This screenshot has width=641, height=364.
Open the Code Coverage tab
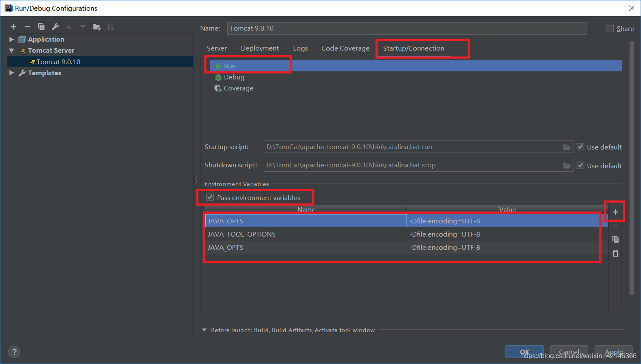tap(345, 48)
